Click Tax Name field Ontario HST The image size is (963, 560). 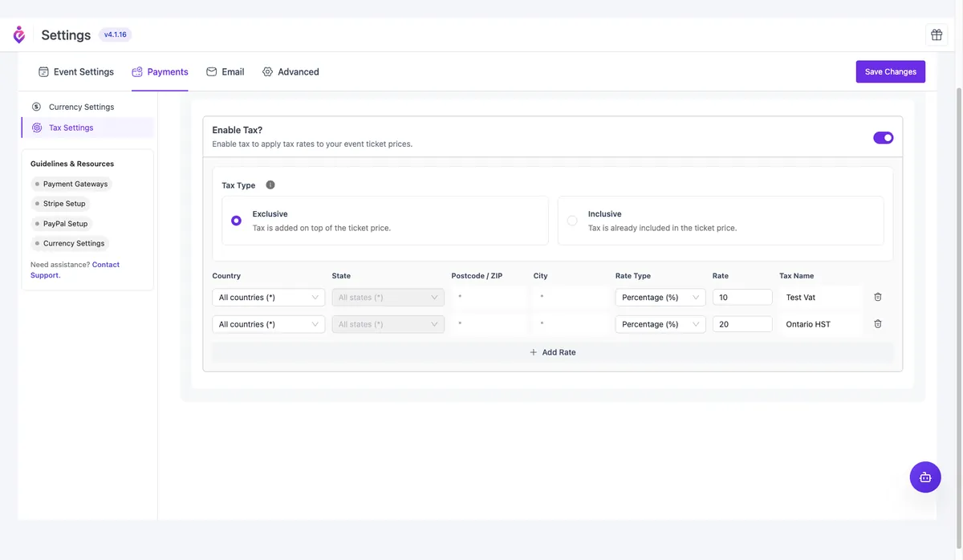tap(821, 324)
